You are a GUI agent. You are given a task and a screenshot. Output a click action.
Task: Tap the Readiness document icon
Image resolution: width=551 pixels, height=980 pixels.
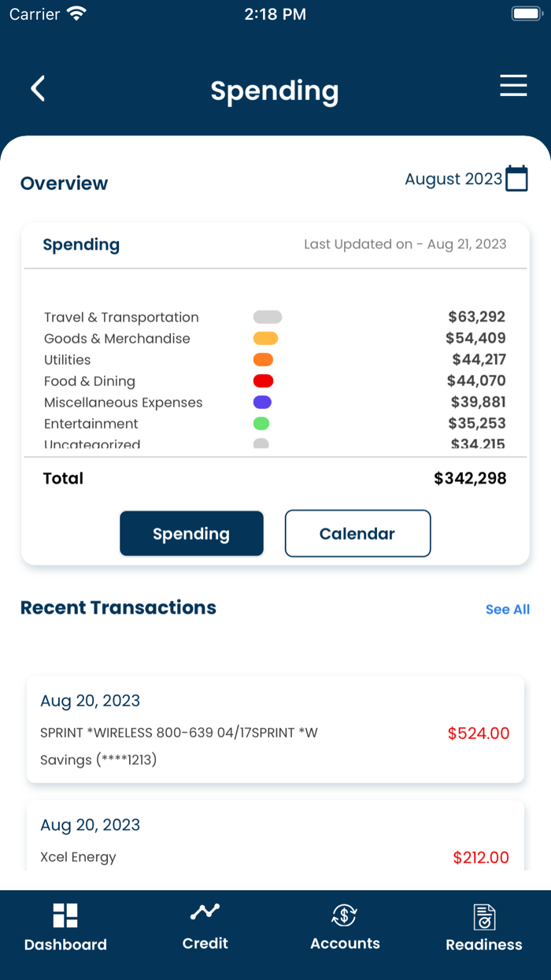click(x=483, y=916)
